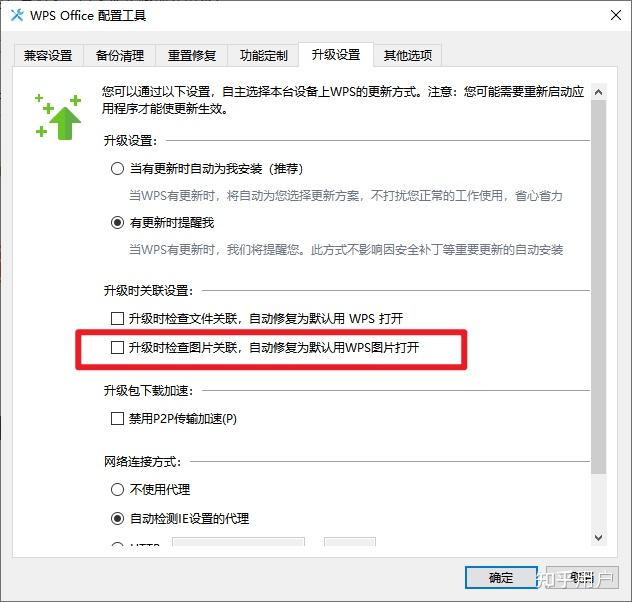
Task: Click the WPS Office wrench icon in title bar
Action: (x=17, y=15)
